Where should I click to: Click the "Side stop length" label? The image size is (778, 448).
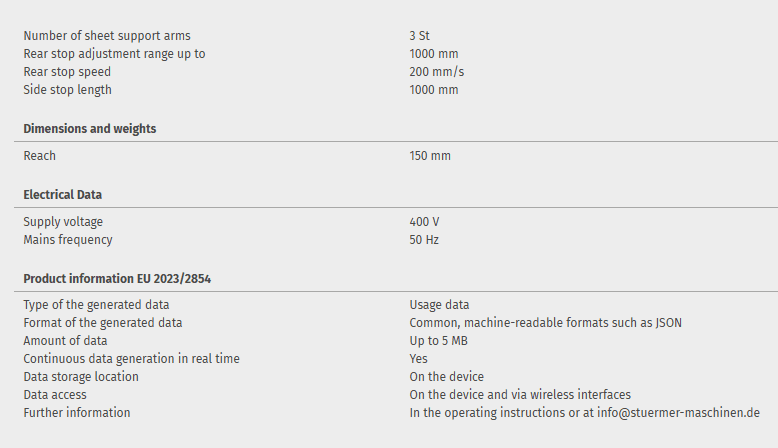tap(68, 90)
